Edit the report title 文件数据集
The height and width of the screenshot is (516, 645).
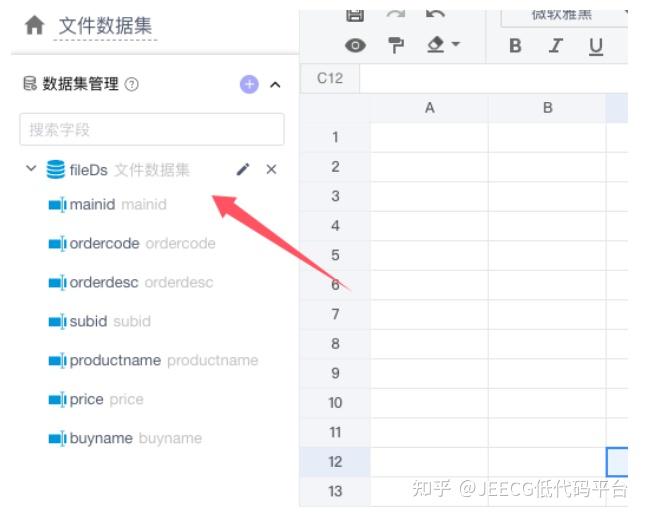[x=105, y=26]
